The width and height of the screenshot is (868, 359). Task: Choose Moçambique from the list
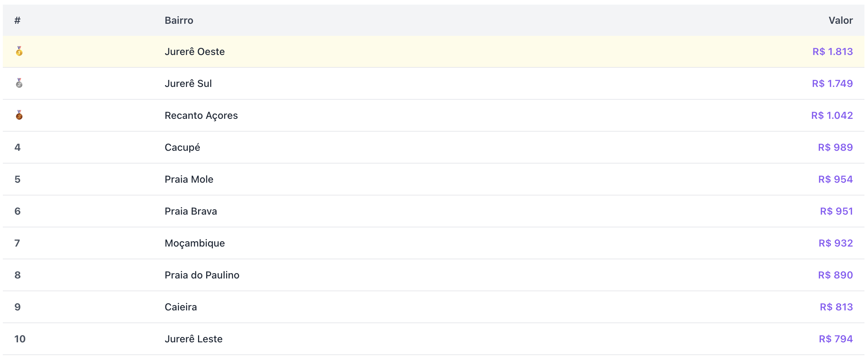tap(195, 243)
